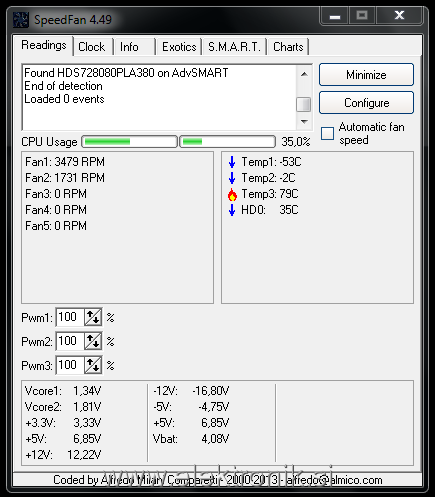Click the flame icon beside Temp3

pos(232,194)
